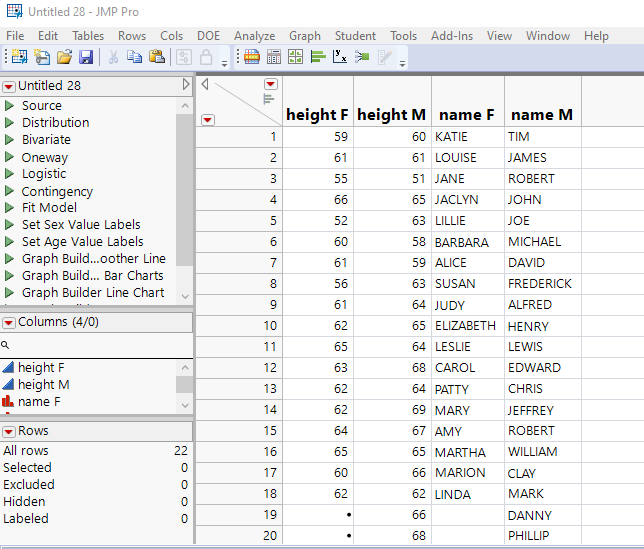Open the column red triangle in grid corner
Screen dimensions: 644x549
pyautogui.click(x=270, y=84)
